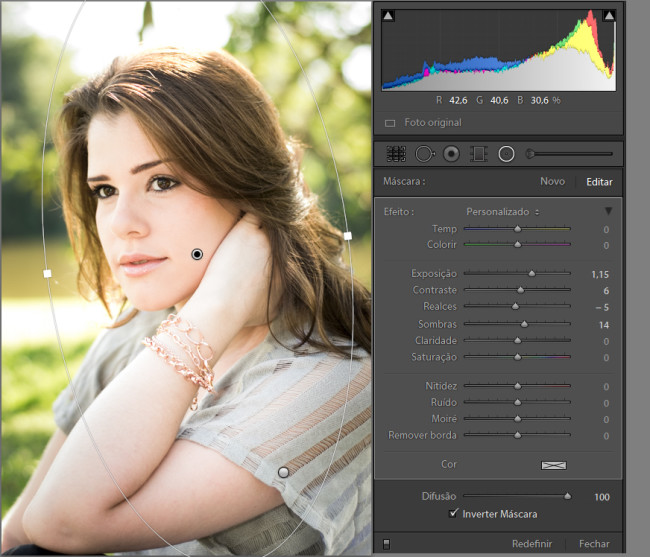The height and width of the screenshot is (557, 650).
Task: Click the Redefinir button
Action: 531,544
